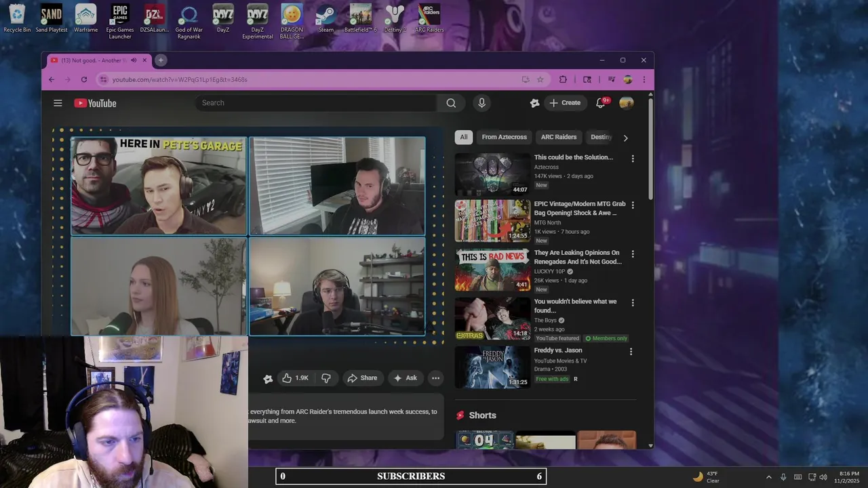Open options for 'You wouldn't believe' video
The image size is (868, 488).
click(x=633, y=303)
